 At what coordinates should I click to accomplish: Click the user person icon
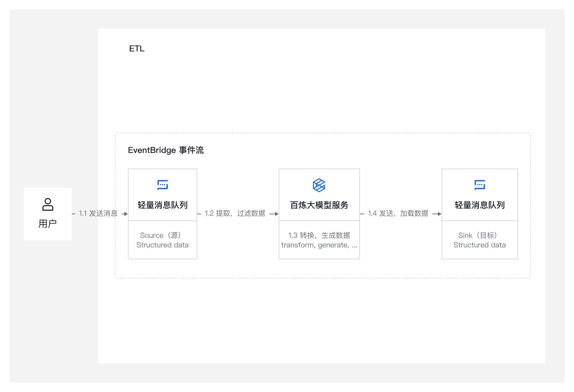[x=48, y=204]
